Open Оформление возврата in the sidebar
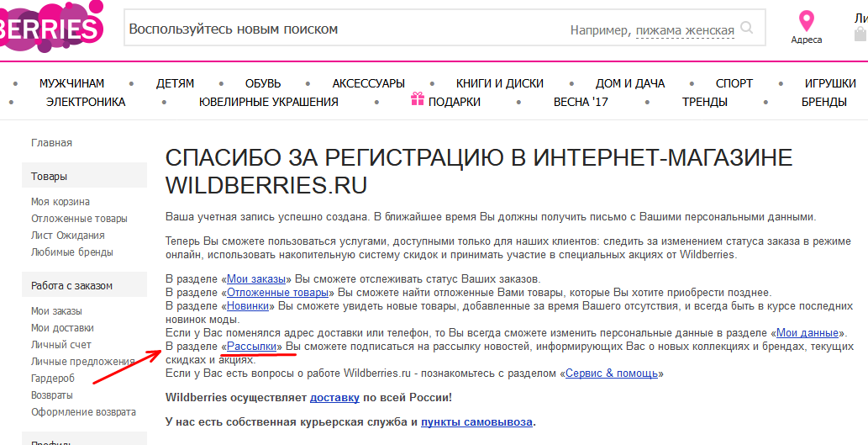868x445 pixels. click(x=83, y=412)
